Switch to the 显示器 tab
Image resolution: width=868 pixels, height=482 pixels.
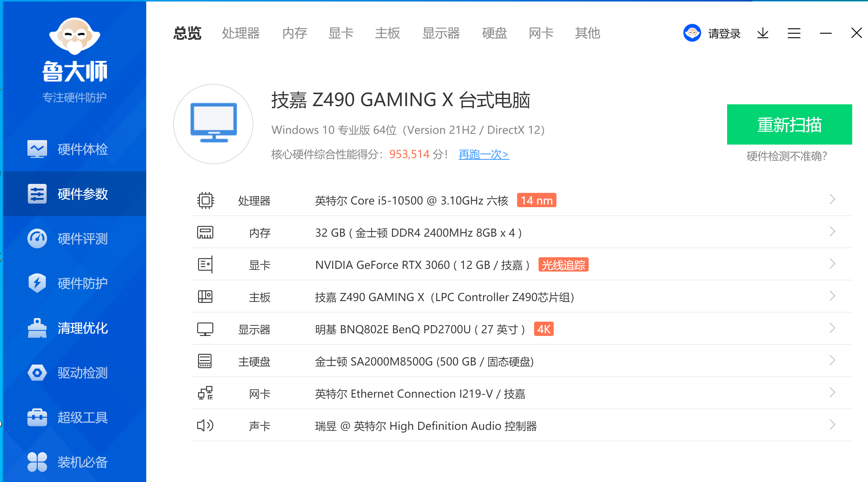[x=441, y=33]
